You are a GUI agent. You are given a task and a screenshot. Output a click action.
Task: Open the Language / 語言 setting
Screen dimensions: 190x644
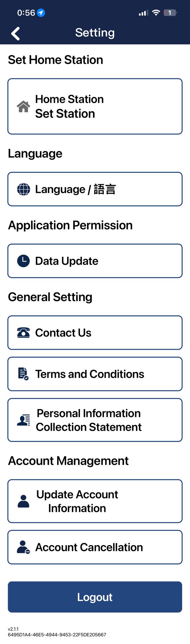click(95, 189)
